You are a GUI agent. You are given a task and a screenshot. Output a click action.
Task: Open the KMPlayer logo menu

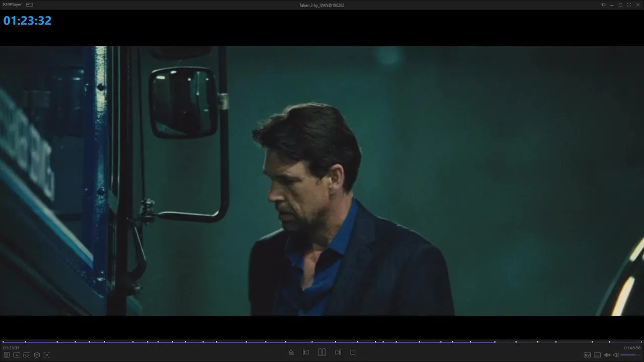coord(12,5)
